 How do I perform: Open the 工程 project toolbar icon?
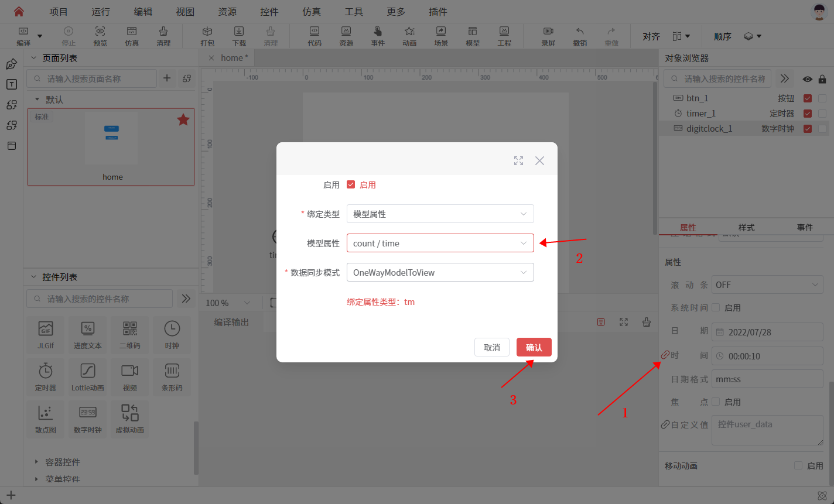click(x=504, y=36)
